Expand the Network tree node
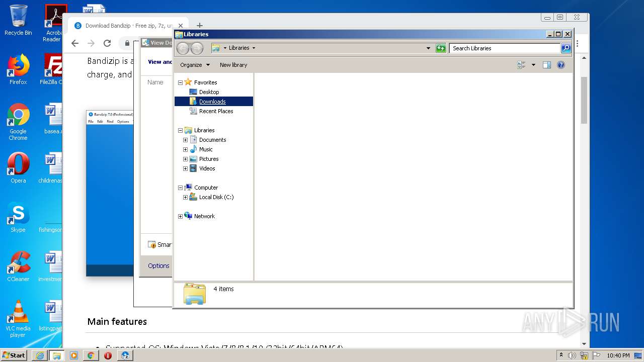Screen dimensions: 644x362 (180, 216)
